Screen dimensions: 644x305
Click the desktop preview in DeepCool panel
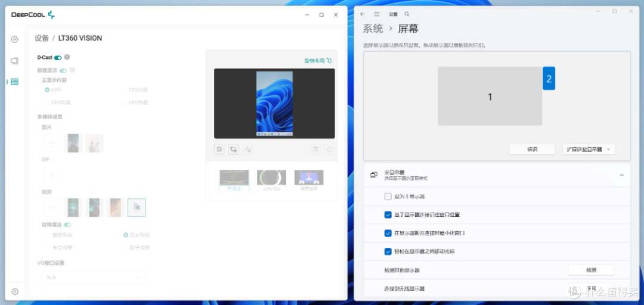tap(274, 104)
